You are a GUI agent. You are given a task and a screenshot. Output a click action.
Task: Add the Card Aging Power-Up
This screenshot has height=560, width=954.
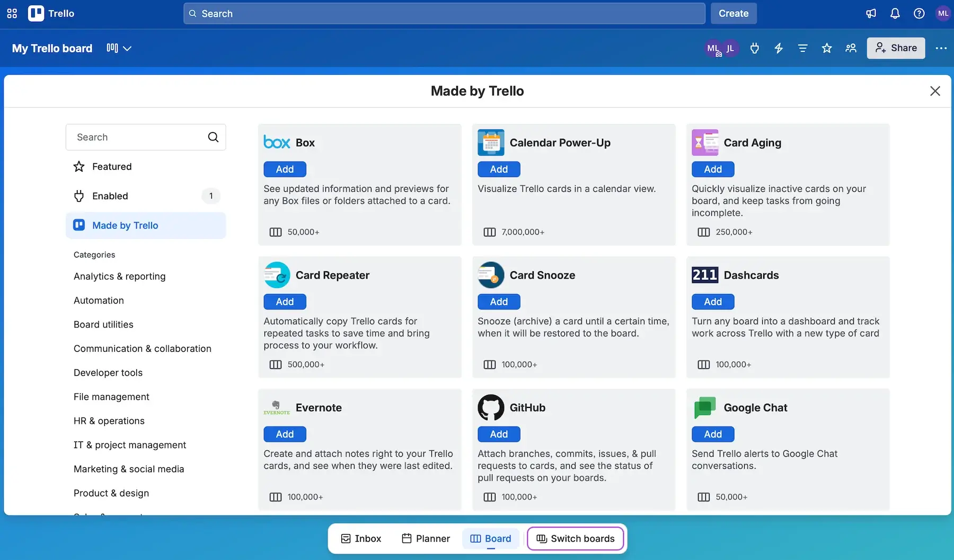point(713,170)
